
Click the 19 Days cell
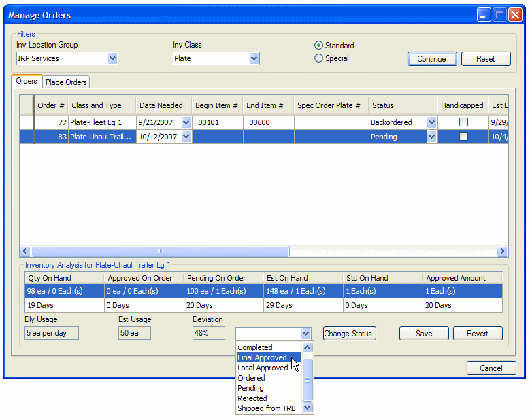pos(64,305)
